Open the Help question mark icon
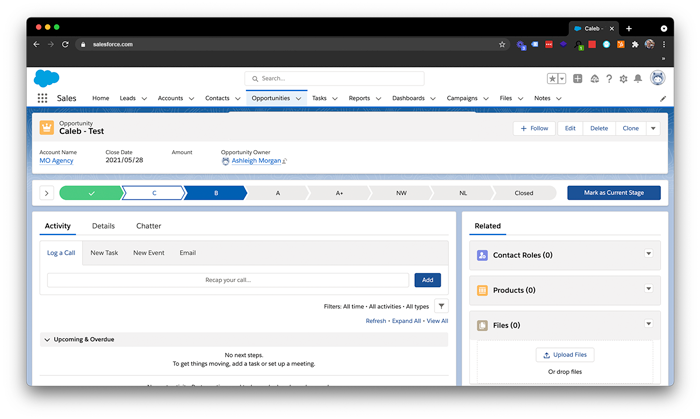This screenshot has height=419, width=700. (x=609, y=79)
